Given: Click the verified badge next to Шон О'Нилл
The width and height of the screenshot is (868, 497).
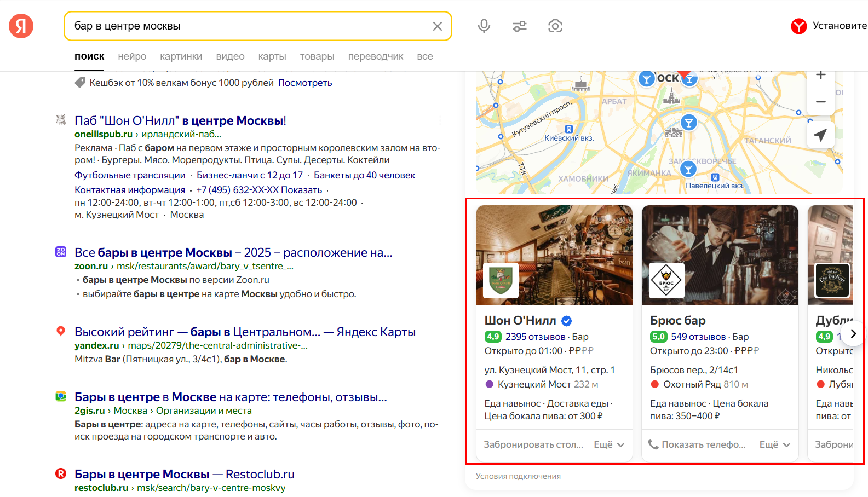Looking at the screenshot, I should tap(567, 321).
